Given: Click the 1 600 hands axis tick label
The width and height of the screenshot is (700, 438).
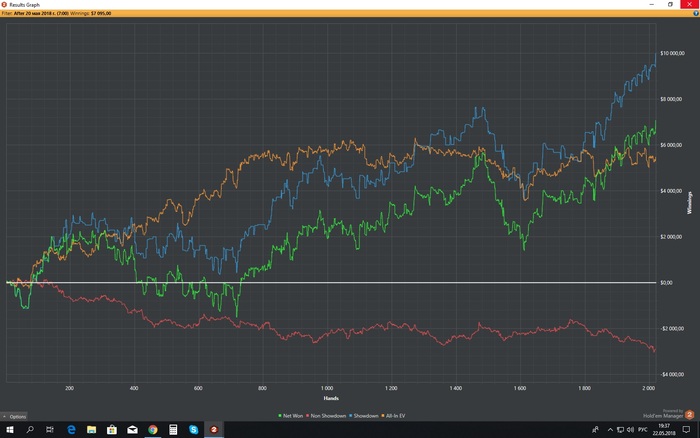Looking at the screenshot, I should point(520,388).
